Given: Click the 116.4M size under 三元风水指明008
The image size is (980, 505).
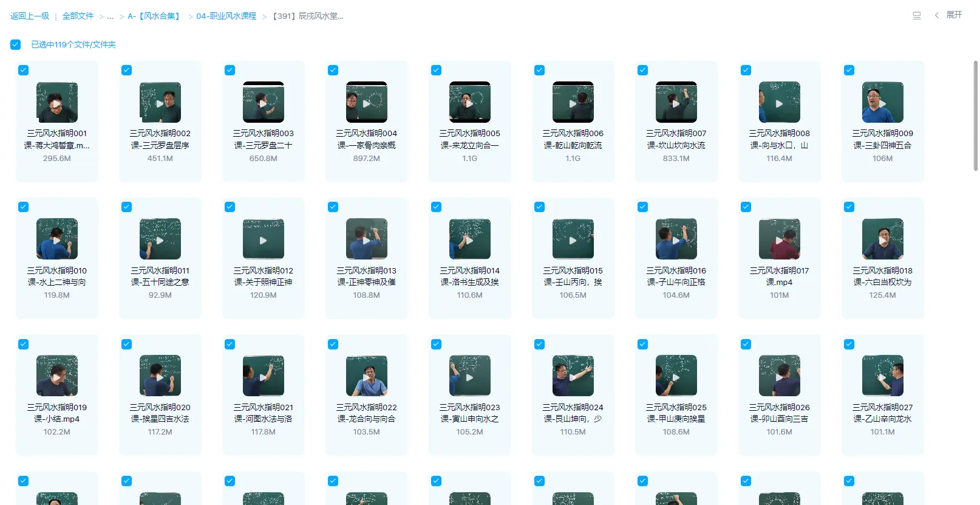Looking at the screenshot, I should pos(780,159).
